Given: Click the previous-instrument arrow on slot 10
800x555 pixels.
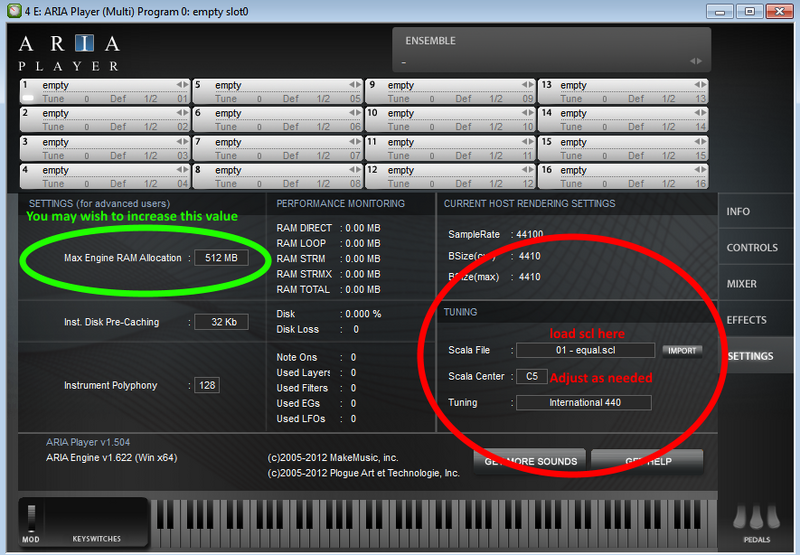Looking at the screenshot, I should point(525,113).
